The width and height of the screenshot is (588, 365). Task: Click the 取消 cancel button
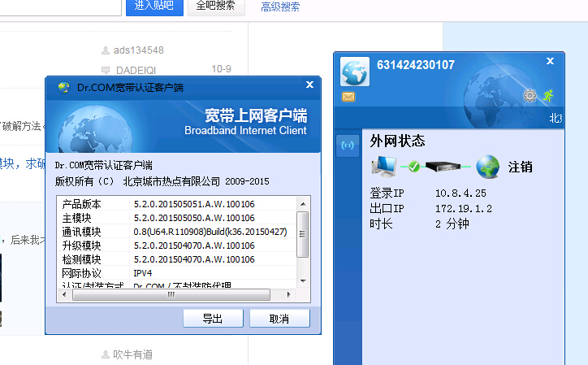(279, 319)
